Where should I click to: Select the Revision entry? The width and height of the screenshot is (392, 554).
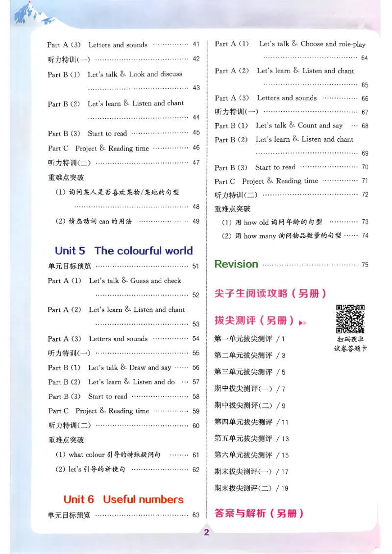click(236, 264)
